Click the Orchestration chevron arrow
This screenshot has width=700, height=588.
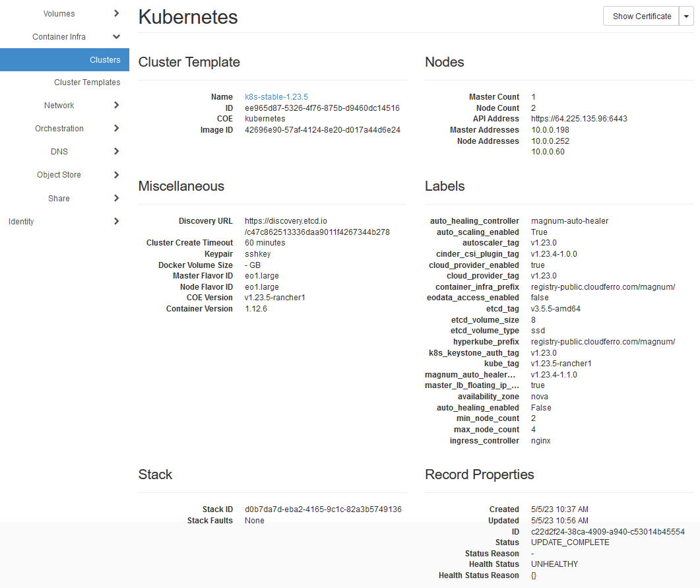click(116, 128)
